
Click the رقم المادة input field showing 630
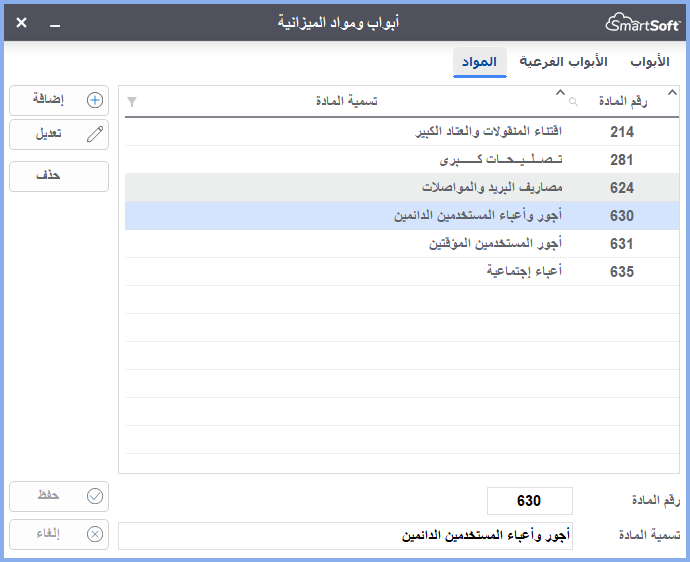[529, 501]
